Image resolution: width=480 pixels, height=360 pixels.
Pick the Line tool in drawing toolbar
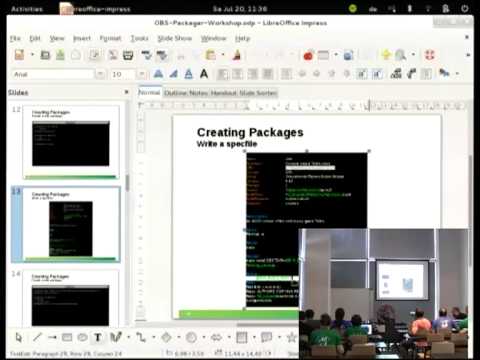[x=37, y=338]
